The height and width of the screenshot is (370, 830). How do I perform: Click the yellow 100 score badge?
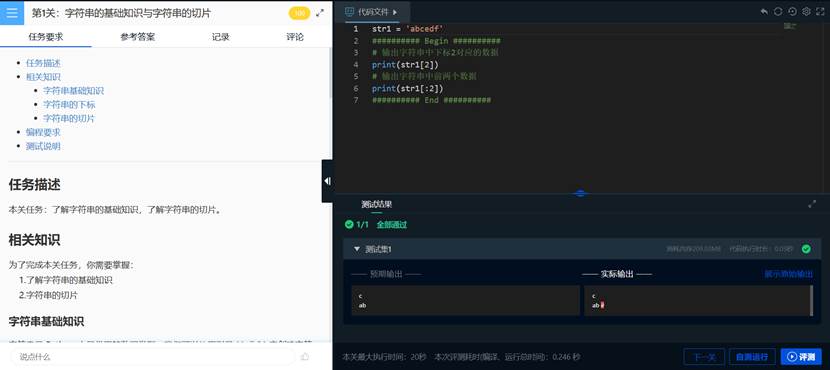click(x=300, y=13)
